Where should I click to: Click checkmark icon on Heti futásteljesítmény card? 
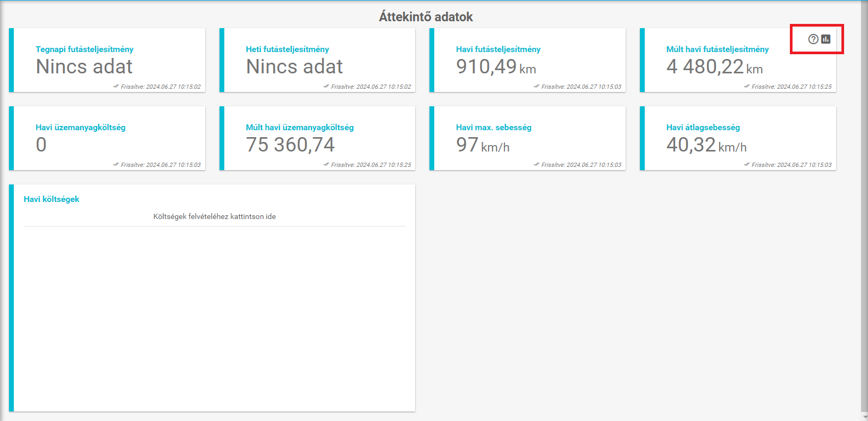coord(326,86)
